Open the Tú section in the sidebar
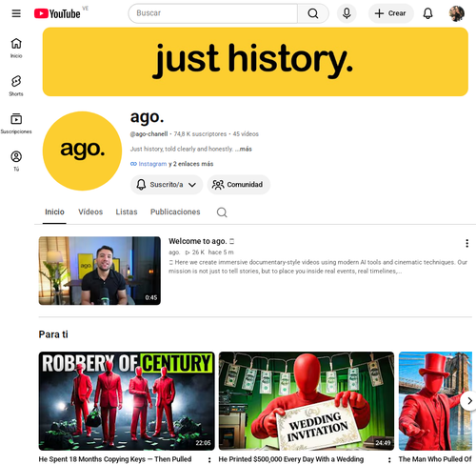Screen dimensions: 476x464 pyautogui.click(x=16, y=161)
